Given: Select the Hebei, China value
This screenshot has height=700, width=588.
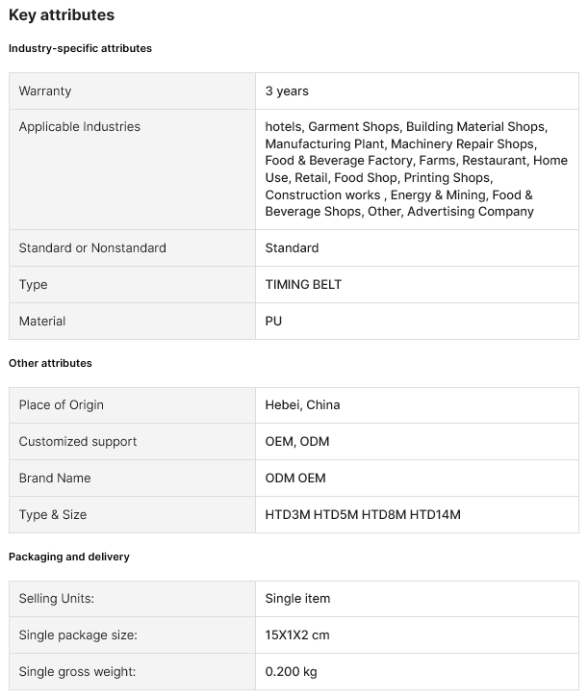Looking at the screenshot, I should [x=302, y=405].
